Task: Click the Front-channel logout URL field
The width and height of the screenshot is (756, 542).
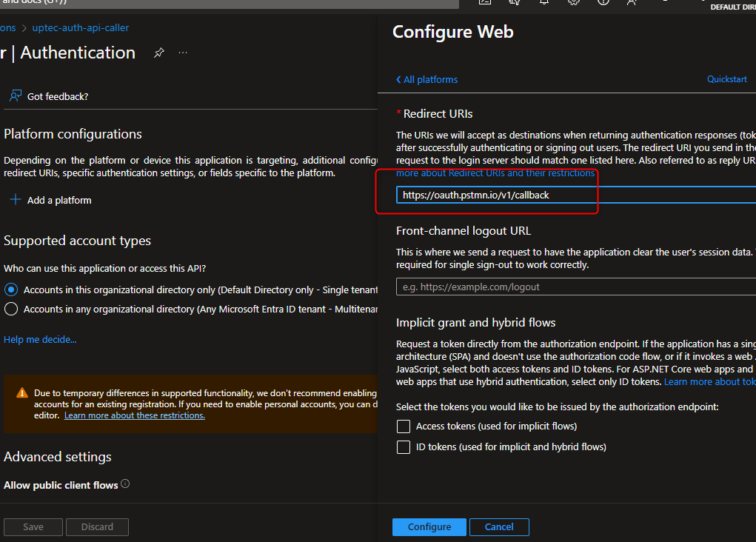Action: coord(574,287)
